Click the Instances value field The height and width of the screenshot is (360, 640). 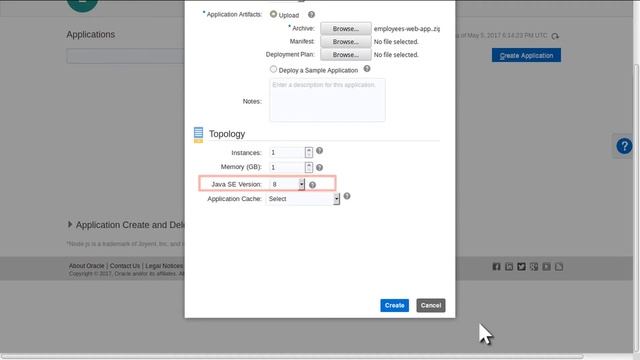(x=287, y=152)
